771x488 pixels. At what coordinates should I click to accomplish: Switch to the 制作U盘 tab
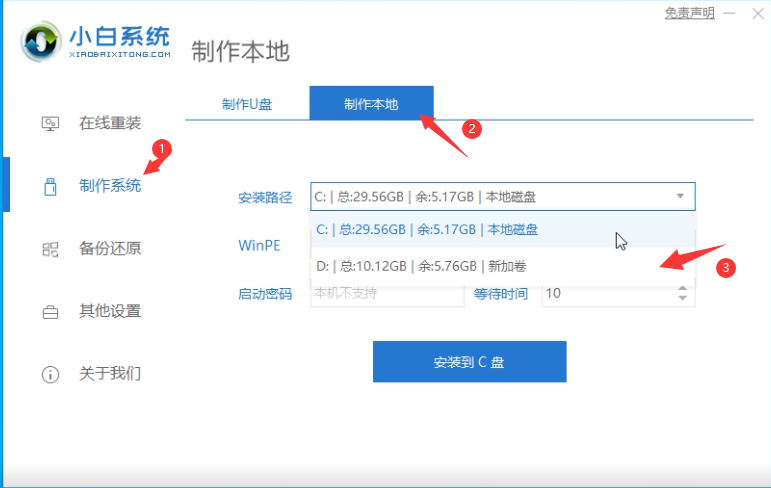pyautogui.click(x=246, y=104)
